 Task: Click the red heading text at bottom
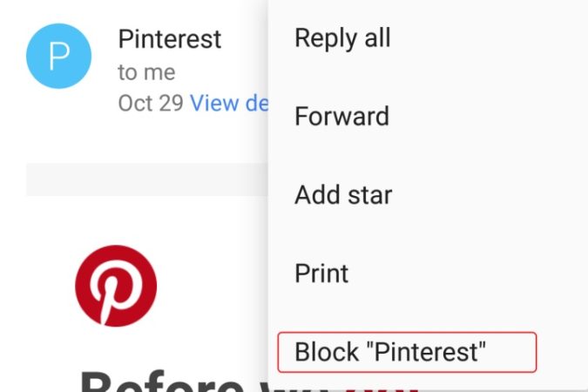point(382,389)
